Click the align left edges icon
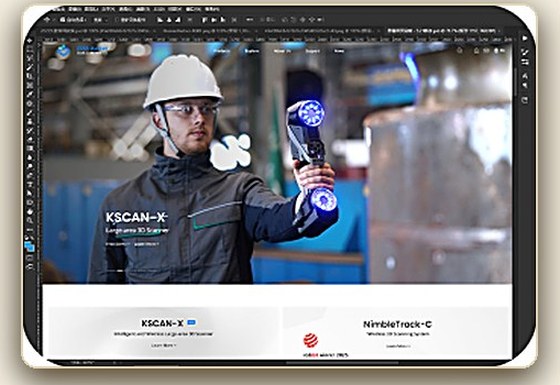This screenshot has height=385, width=560. (159, 20)
